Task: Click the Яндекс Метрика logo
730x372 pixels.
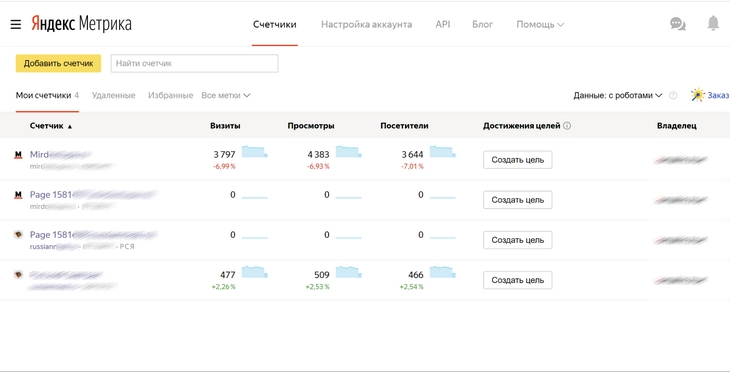Action: tap(81, 23)
